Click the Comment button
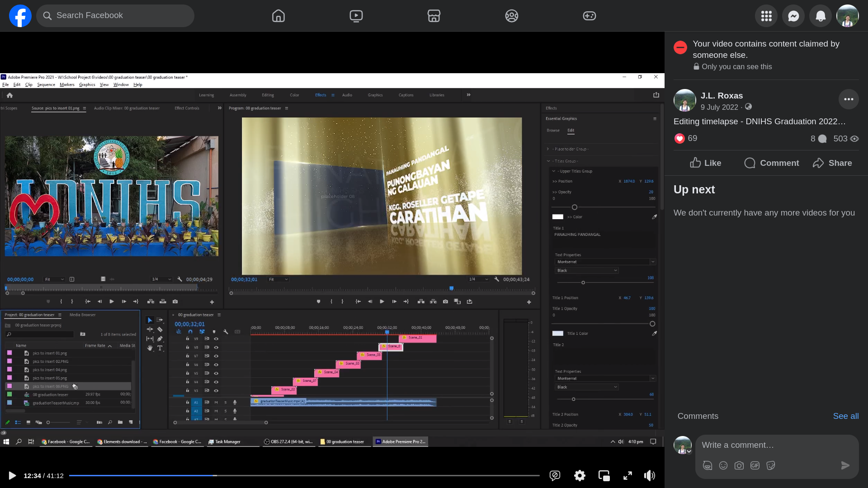Viewport: 868px width, 488px height. pyautogui.click(x=771, y=163)
